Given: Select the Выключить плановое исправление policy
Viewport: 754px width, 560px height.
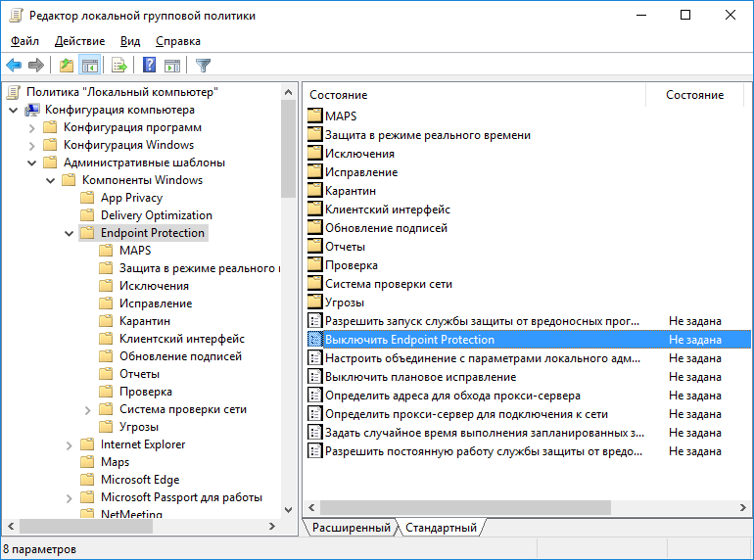Looking at the screenshot, I should pyautogui.click(x=420, y=377).
